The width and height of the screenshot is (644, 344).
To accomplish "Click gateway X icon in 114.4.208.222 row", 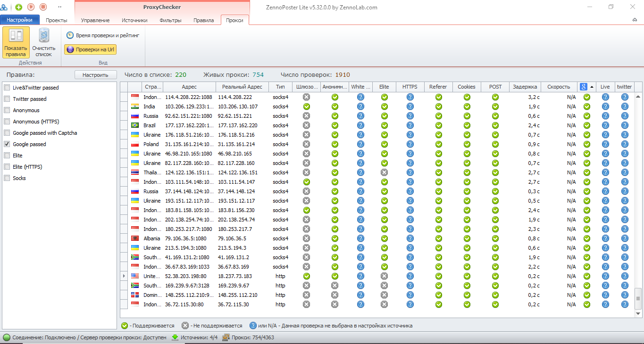I will [x=306, y=97].
